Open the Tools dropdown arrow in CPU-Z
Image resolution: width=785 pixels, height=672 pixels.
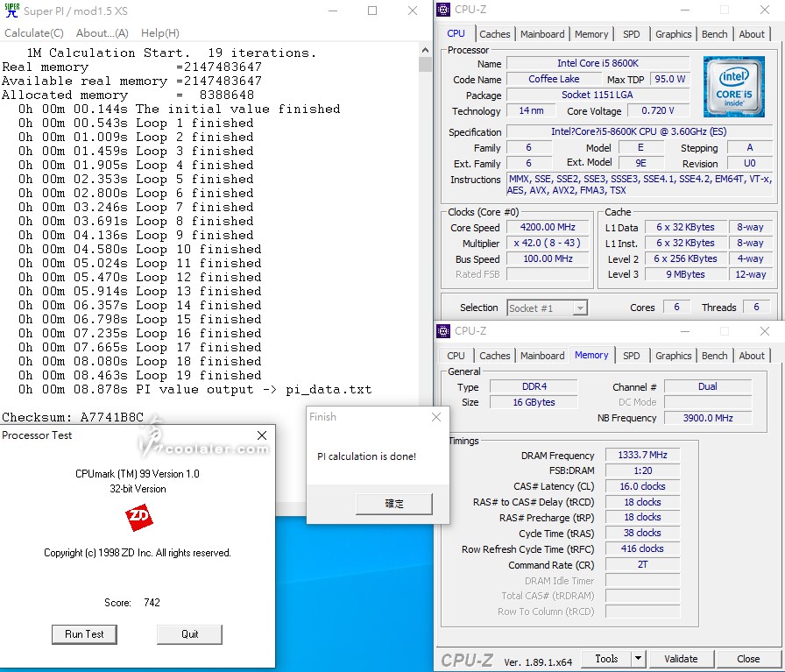[x=639, y=659]
